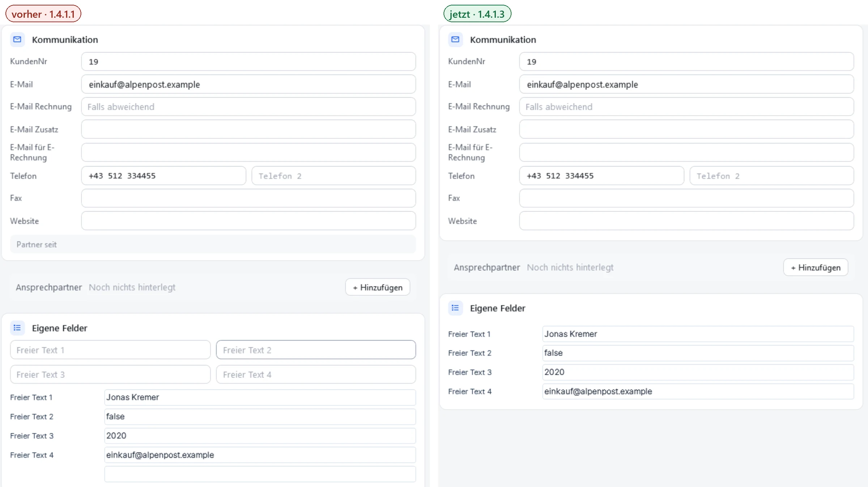Focus E-Mail Zusatz field in vorher panel

[248, 129]
